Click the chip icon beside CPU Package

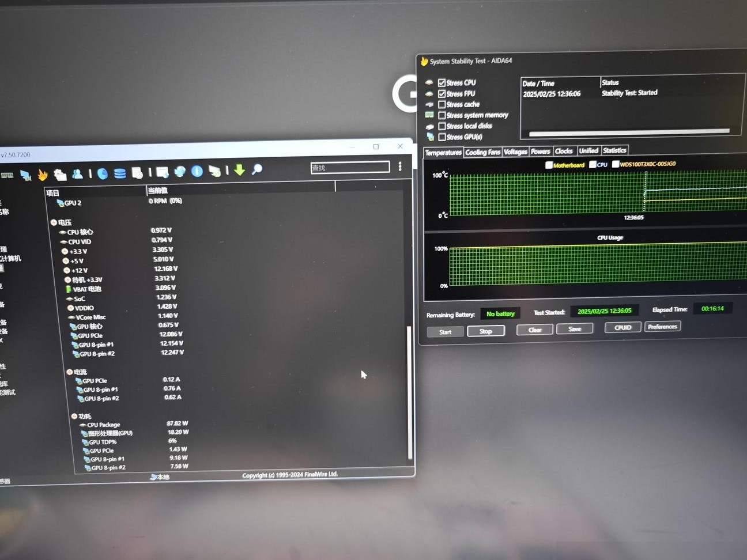click(82, 425)
